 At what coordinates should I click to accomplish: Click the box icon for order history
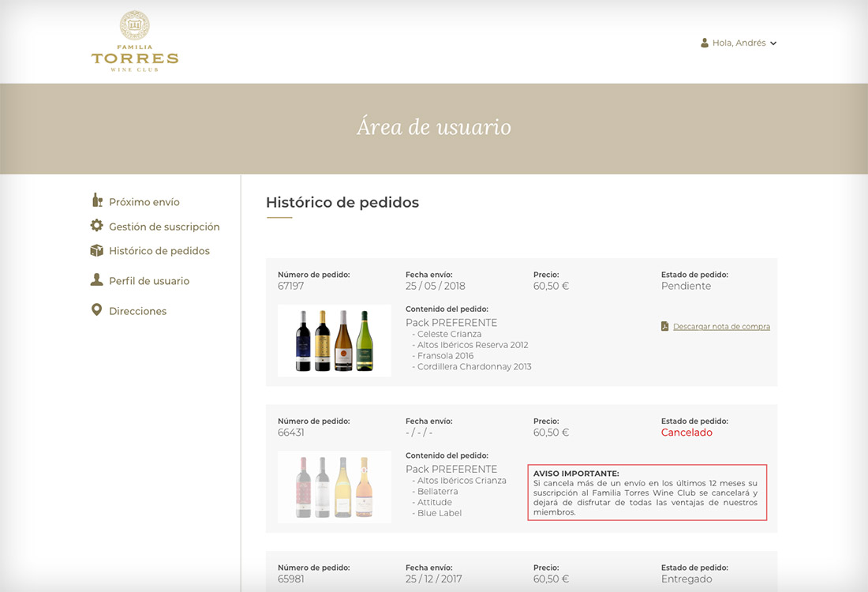pos(97,250)
